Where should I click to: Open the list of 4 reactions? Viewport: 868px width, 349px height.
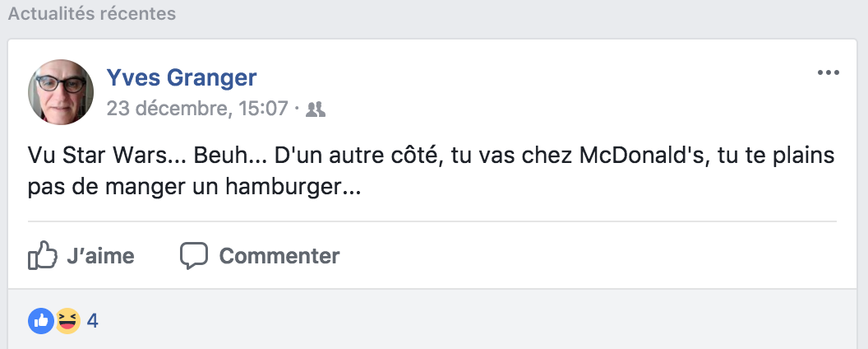[93, 321]
